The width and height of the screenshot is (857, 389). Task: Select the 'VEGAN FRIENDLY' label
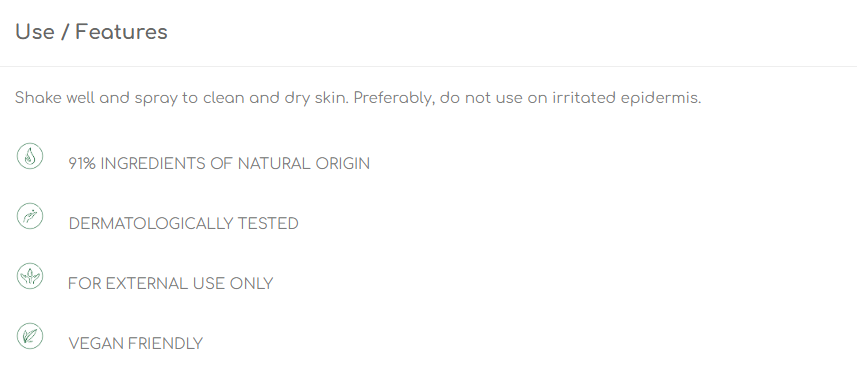136,344
